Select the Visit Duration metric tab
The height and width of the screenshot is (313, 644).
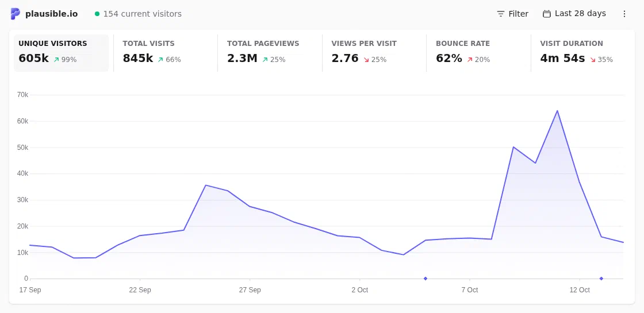tap(583, 53)
